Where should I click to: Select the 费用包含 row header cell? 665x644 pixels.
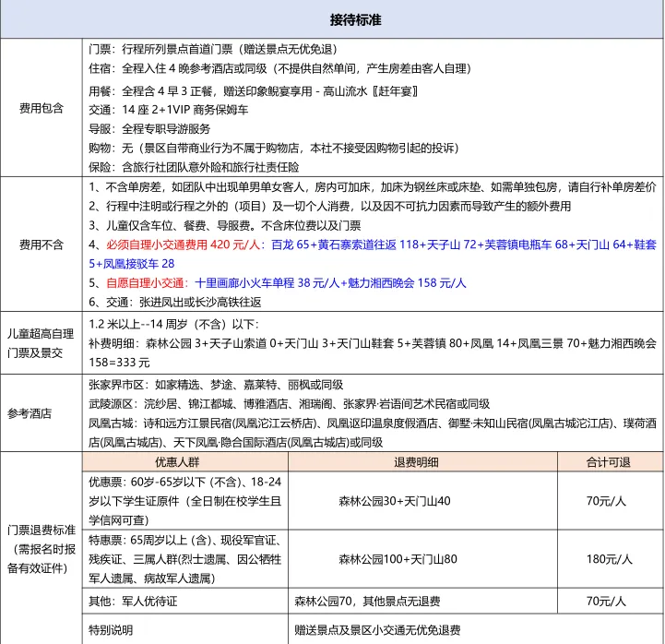pos(42,108)
